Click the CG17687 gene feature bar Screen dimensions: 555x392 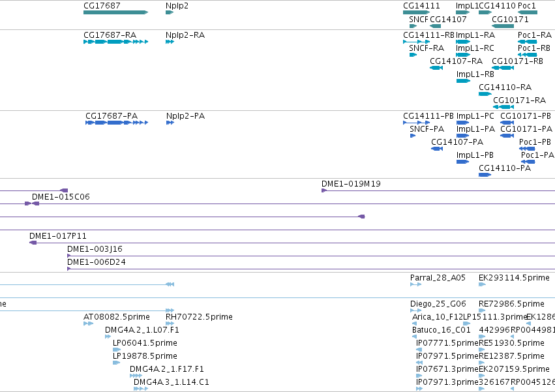(x=115, y=12)
